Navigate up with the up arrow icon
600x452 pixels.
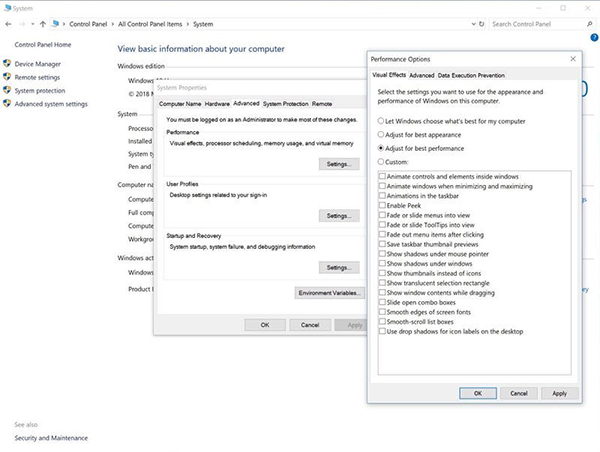click(42, 23)
